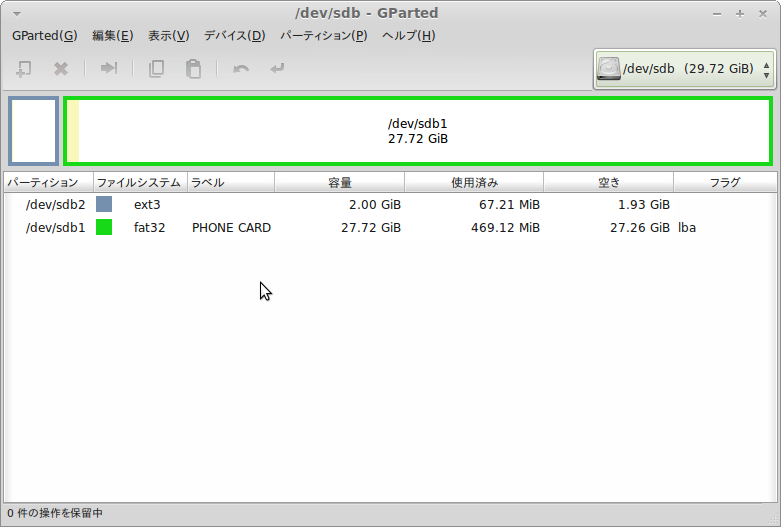Open the 編集(E) menu
Viewport: 781px width, 527px height.
coord(113,36)
